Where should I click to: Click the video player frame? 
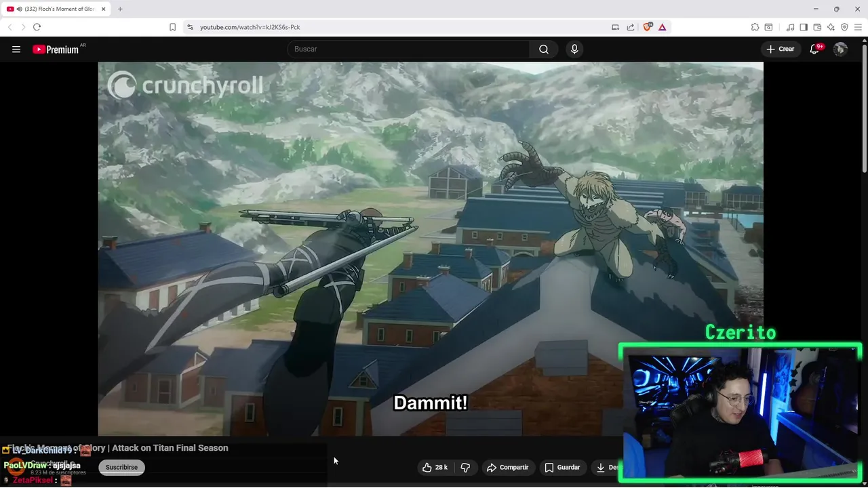431,249
